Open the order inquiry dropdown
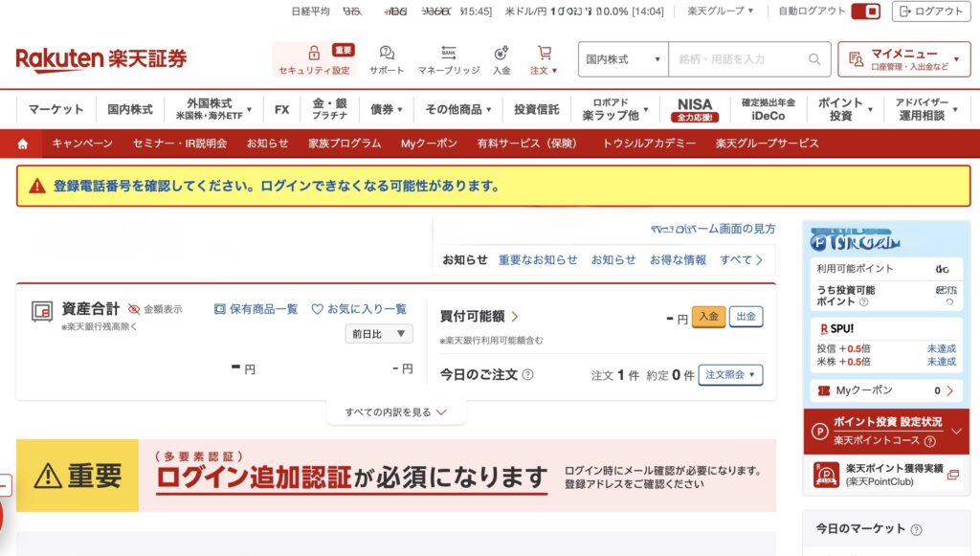This screenshot has width=980, height=556. click(x=730, y=375)
